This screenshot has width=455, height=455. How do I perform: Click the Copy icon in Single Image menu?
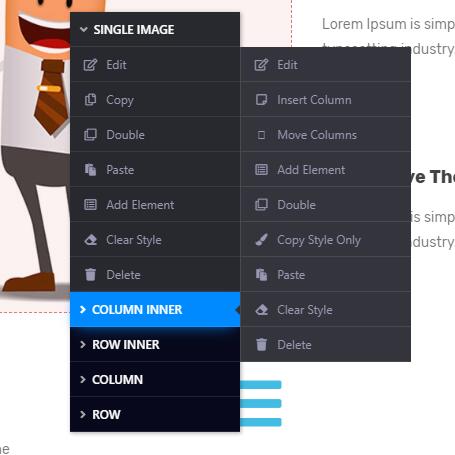tap(90, 100)
